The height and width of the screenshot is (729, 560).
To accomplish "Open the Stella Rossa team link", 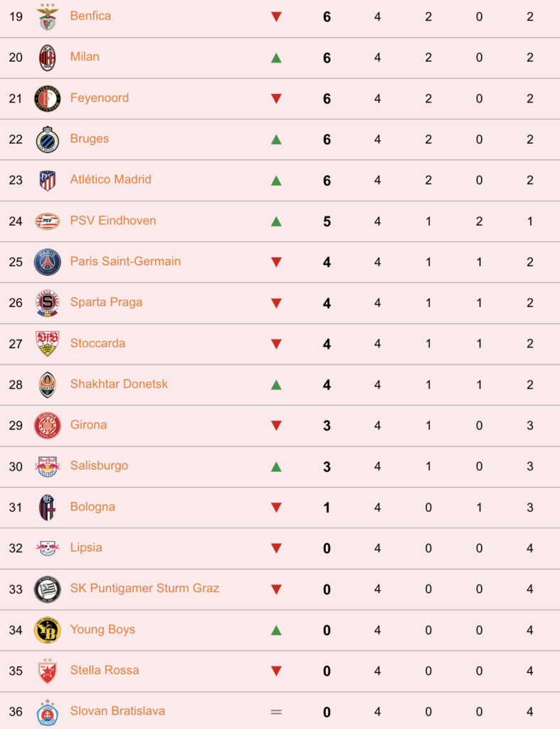I will click(105, 670).
